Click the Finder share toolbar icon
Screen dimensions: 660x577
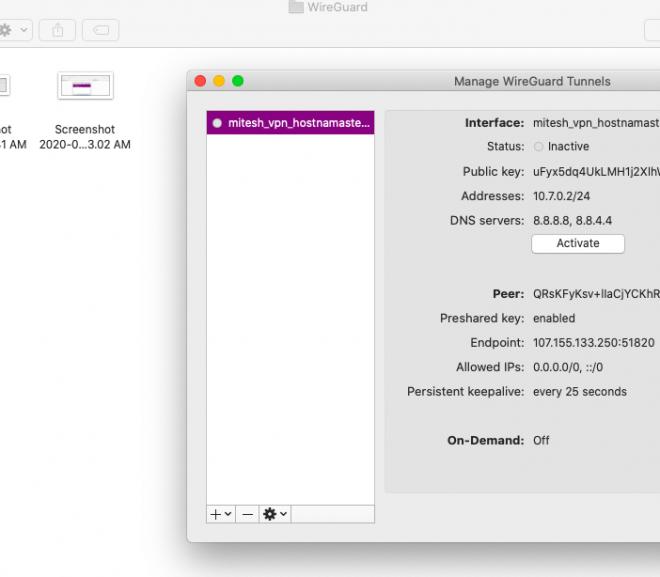pos(58,30)
